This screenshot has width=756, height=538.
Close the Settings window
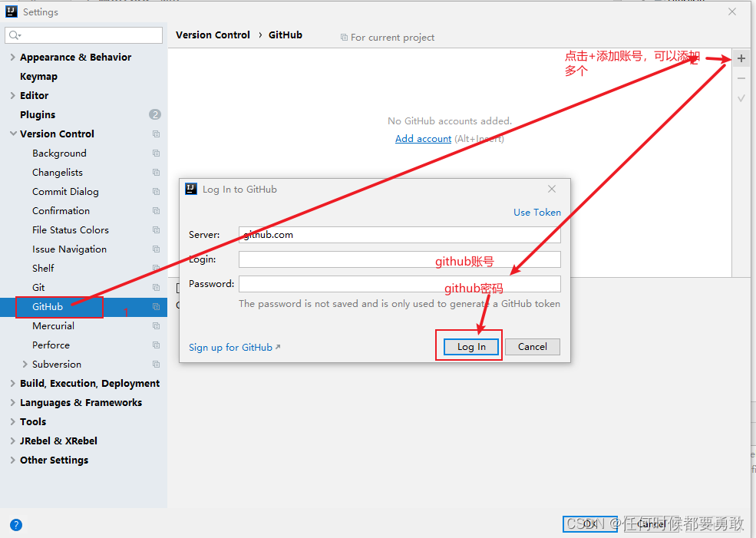tap(732, 12)
